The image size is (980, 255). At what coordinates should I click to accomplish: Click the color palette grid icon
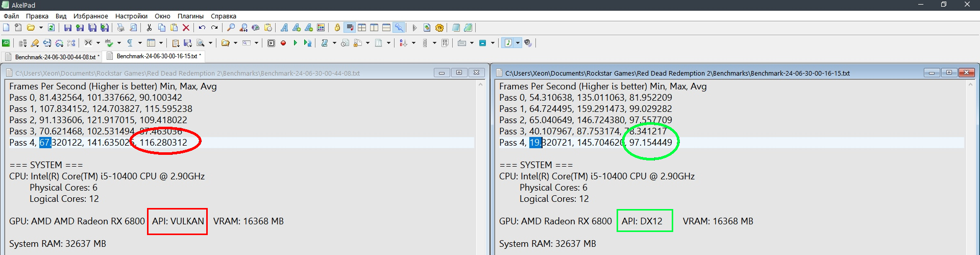[x=321, y=28]
